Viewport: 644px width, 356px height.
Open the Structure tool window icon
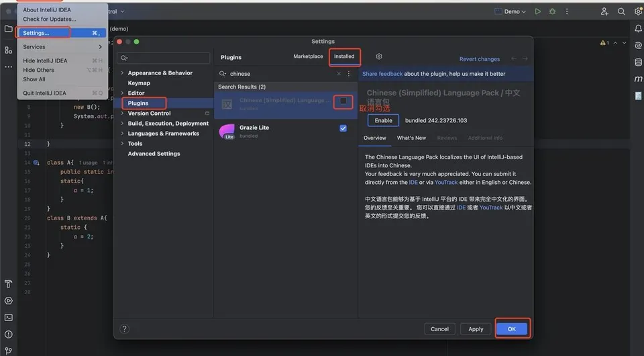pos(8,50)
